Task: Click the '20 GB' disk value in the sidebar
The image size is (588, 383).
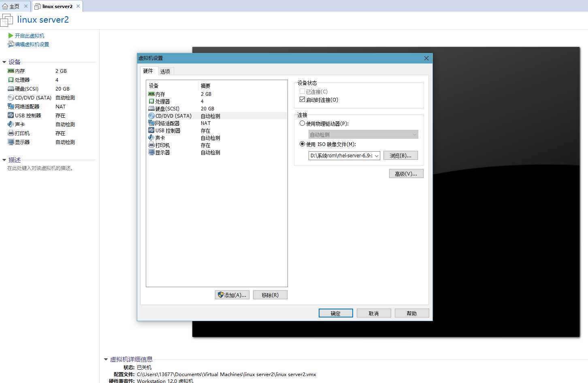Action: [62, 89]
